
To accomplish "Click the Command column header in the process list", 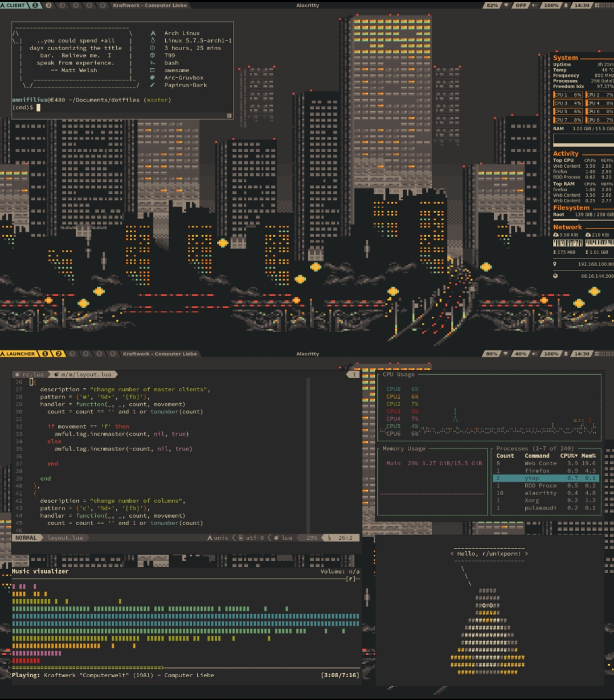I will point(537,456).
